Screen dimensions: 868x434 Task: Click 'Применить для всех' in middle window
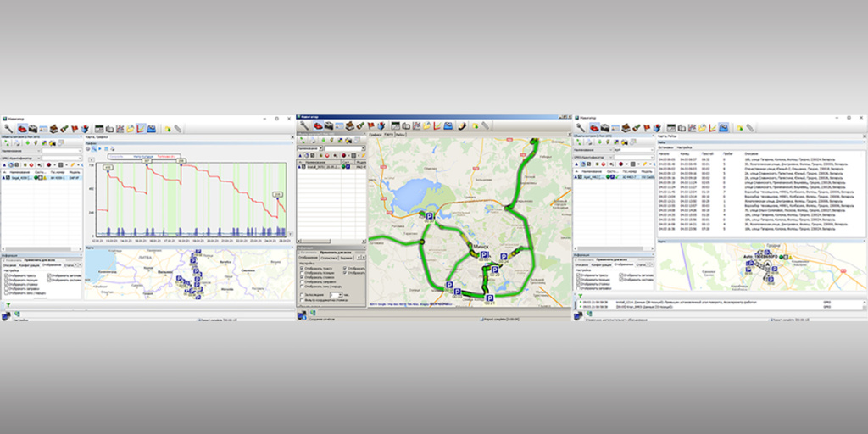click(x=337, y=252)
